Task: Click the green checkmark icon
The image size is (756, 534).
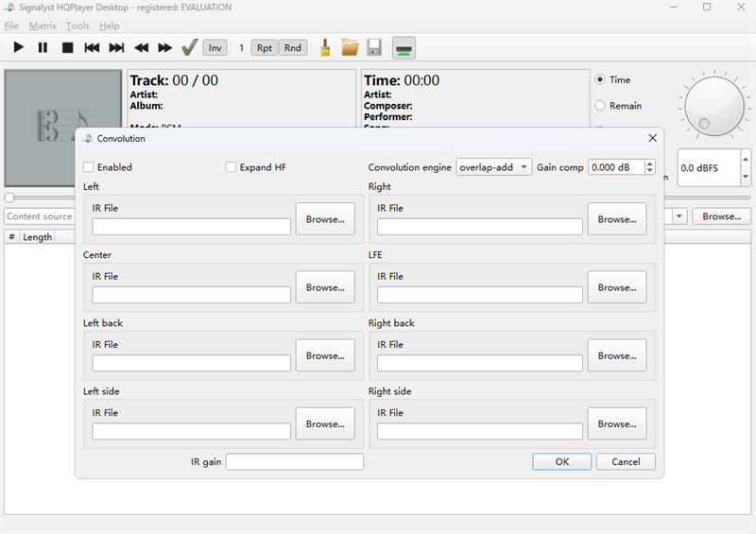Action: point(189,47)
